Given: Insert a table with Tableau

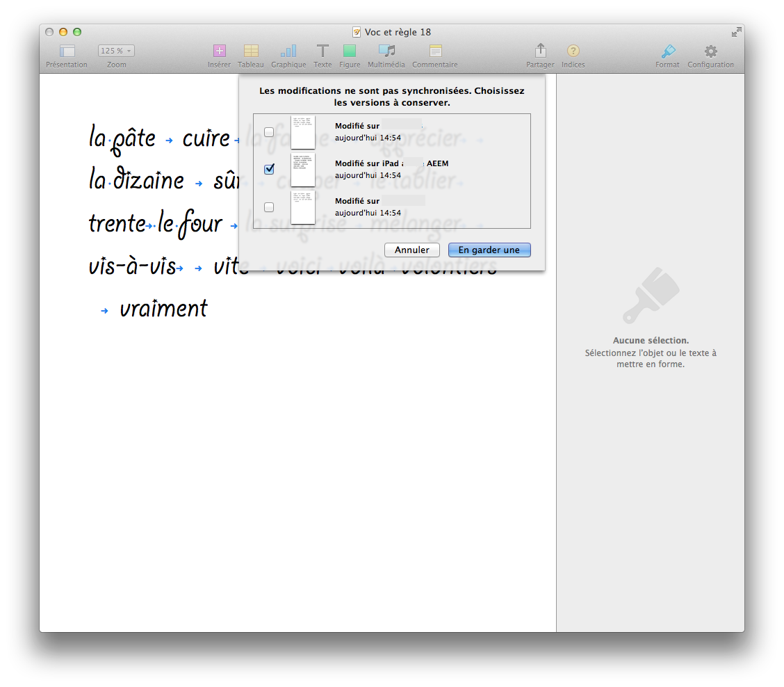Looking at the screenshot, I should point(251,51).
